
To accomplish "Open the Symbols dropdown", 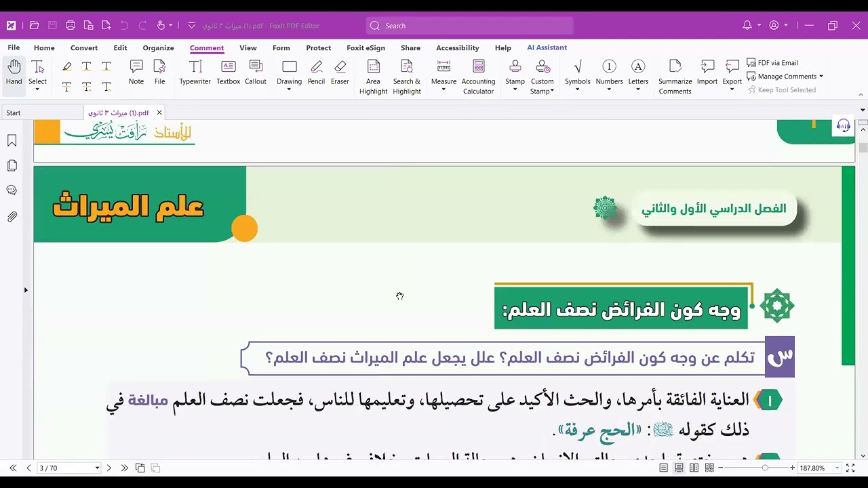I will (x=578, y=89).
